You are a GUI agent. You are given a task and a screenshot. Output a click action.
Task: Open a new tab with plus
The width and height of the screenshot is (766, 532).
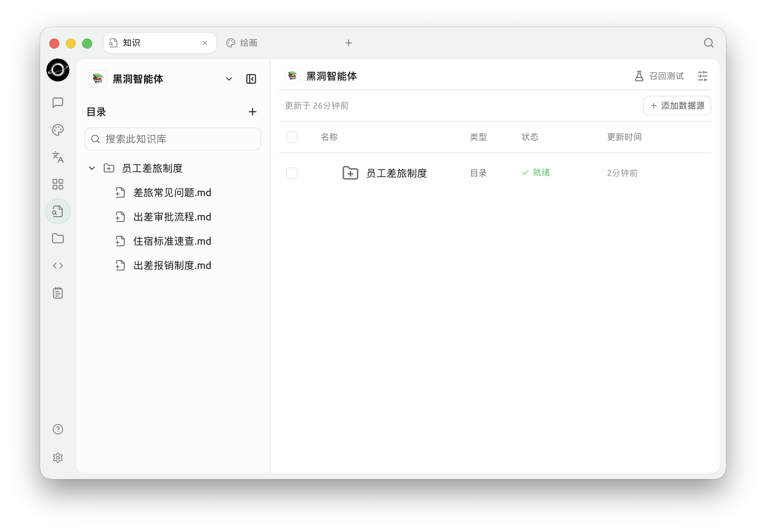click(x=349, y=43)
